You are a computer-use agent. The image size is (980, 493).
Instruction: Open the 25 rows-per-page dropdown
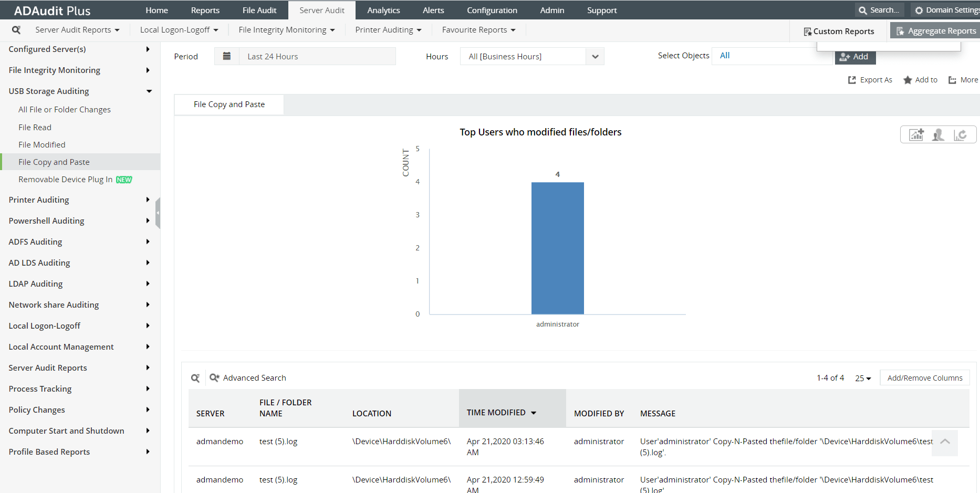863,378
